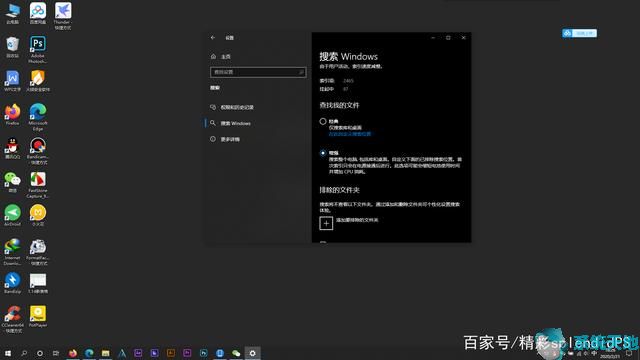Screen dimensions: 640x360
Task: Launch Firefox from the desktop
Action: 13,114
